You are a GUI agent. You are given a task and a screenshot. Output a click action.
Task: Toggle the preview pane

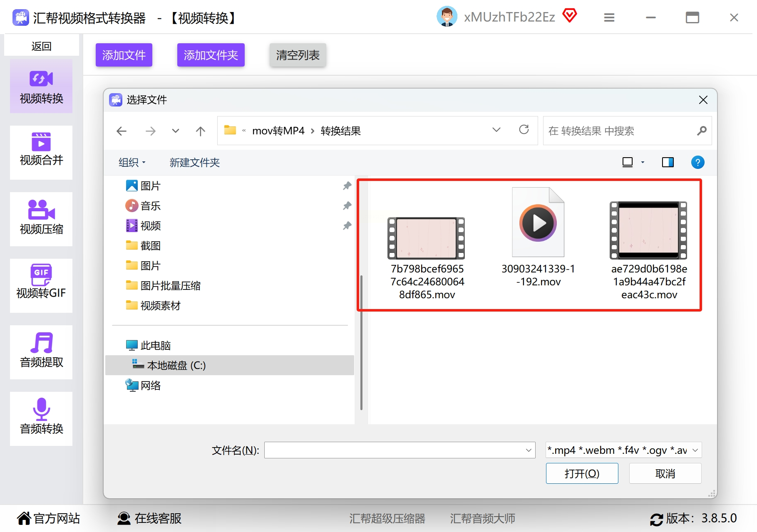pyautogui.click(x=668, y=162)
